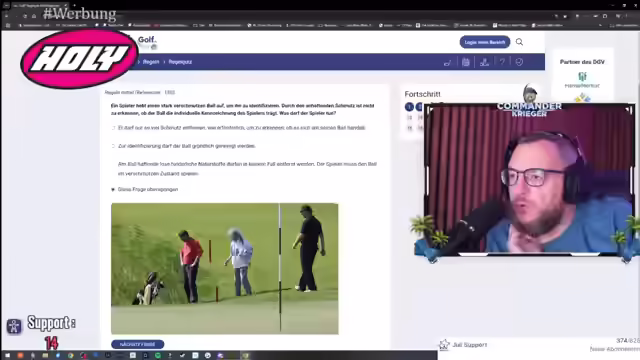
Task: Click the question mark help icon
Action: click(502, 62)
